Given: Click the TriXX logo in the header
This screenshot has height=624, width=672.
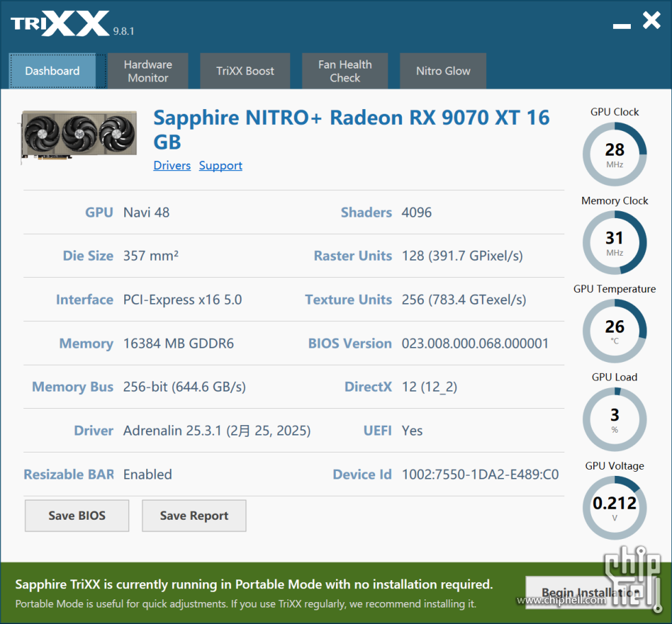Looking at the screenshot, I should coord(60,23).
